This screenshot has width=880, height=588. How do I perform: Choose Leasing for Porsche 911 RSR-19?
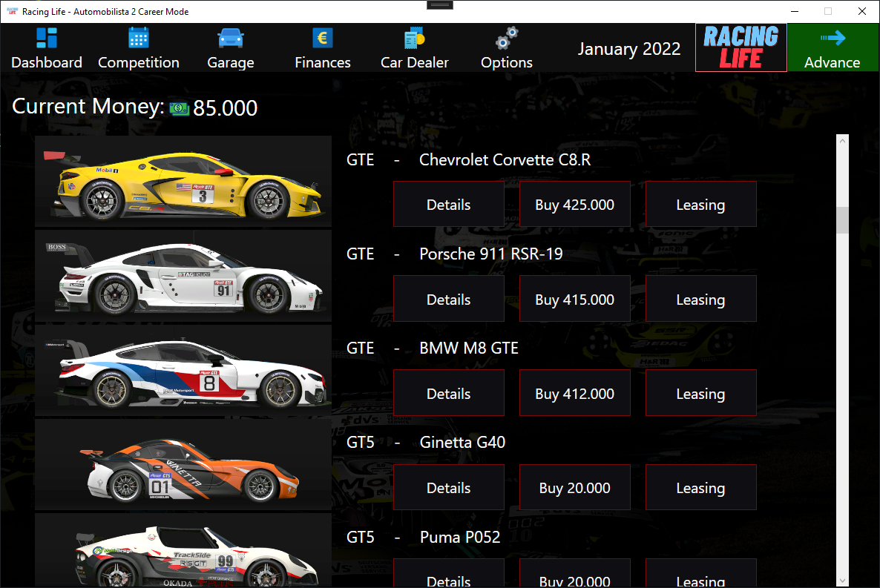click(x=701, y=299)
